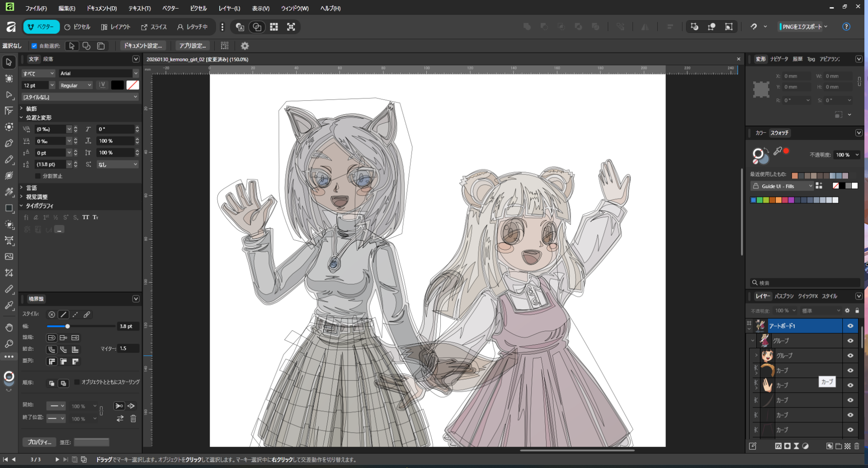Viewport: 868px width, 468px height.
Task: Enable scale with object checkbox
Action: (77, 382)
